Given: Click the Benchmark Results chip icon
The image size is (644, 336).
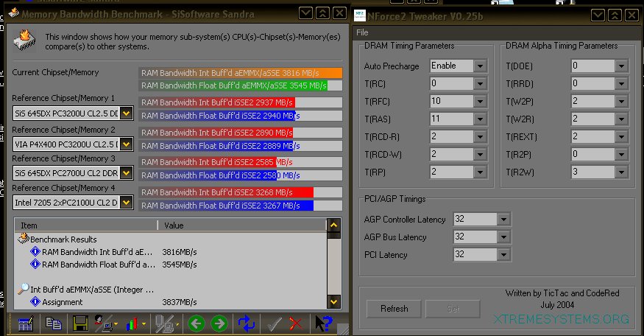Looking at the screenshot, I should pyautogui.click(x=24, y=239).
